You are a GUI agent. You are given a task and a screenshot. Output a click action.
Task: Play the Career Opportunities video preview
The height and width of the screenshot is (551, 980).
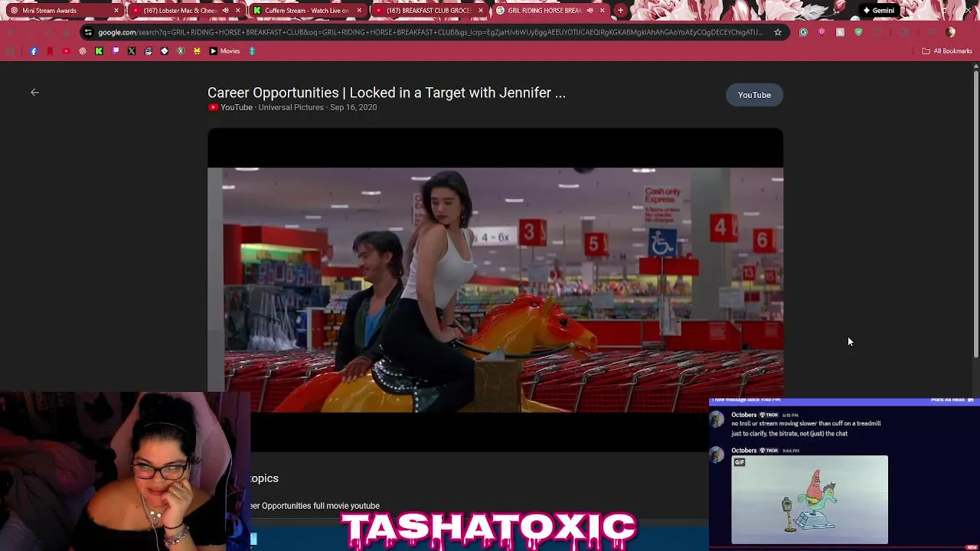click(x=495, y=289)
